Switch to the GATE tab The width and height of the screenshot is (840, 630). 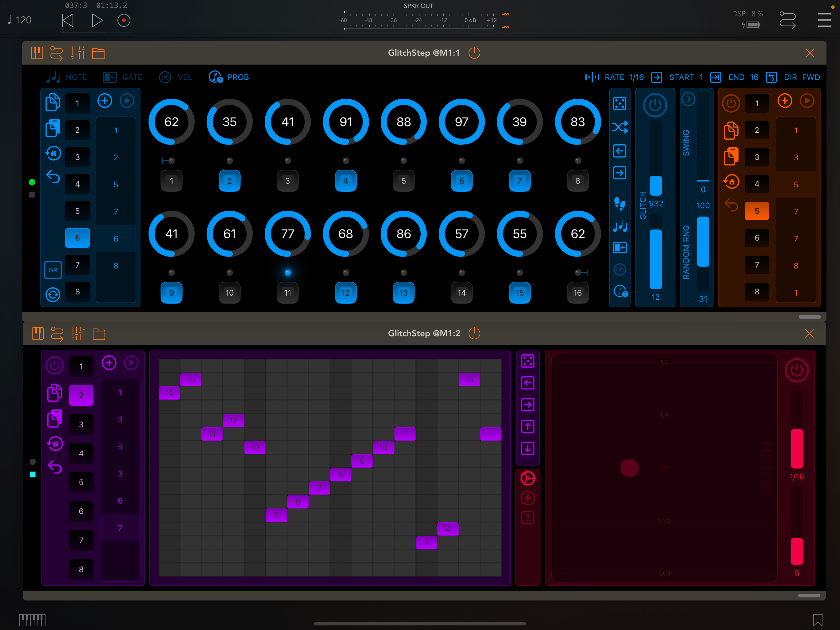(x=122, y=77)
